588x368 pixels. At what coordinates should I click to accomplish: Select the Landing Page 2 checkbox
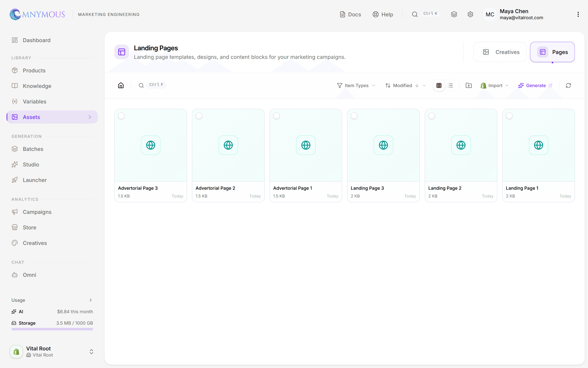pos(432,116)
